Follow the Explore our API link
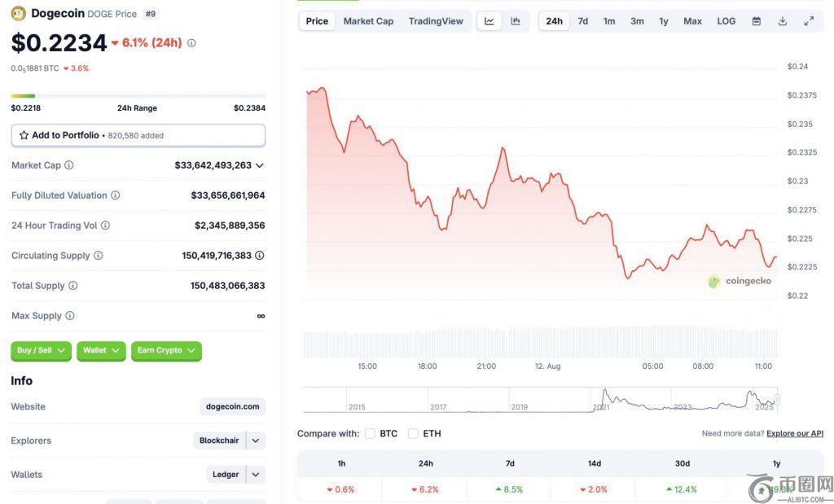 click(794, 434)
